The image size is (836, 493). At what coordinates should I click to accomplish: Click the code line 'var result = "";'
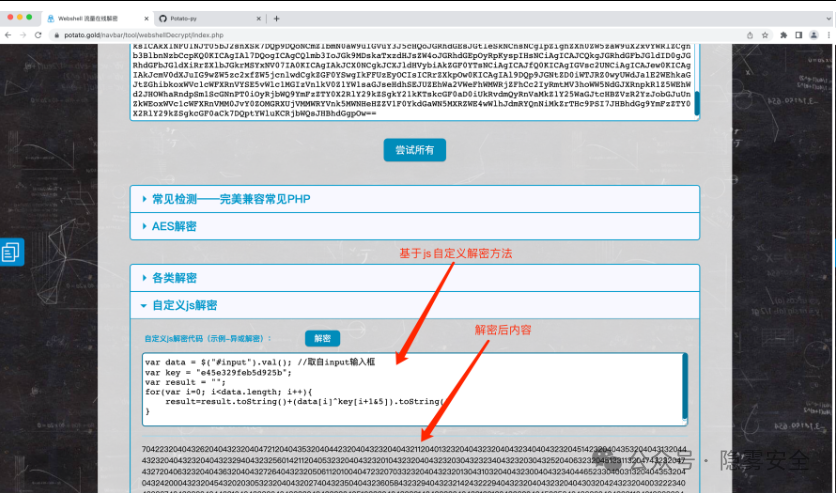pyautogui.click(x=185, y=382)
